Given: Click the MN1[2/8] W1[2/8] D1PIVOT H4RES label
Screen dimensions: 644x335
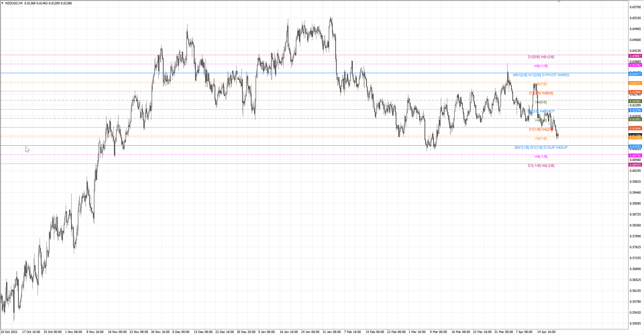Looking at the screenshot, I should [x=541, y=75].
